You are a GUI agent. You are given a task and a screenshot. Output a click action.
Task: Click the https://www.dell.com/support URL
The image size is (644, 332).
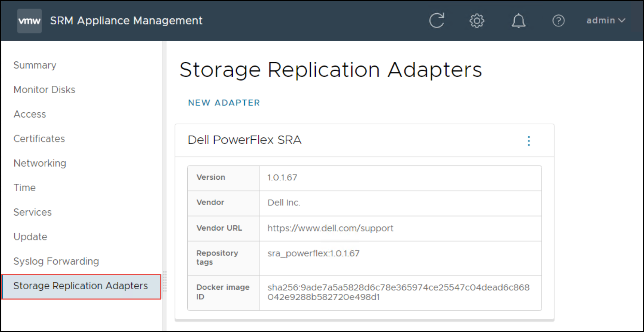330,228
